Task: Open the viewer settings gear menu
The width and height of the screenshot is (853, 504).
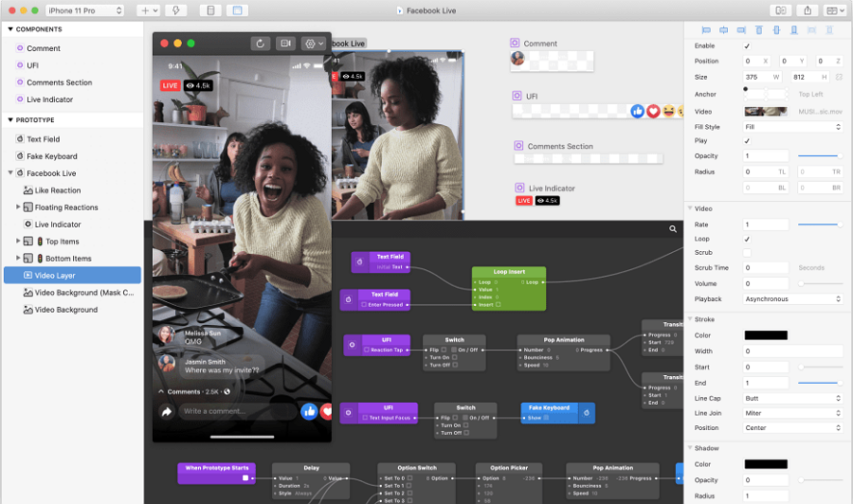Action: pos(314,44)
